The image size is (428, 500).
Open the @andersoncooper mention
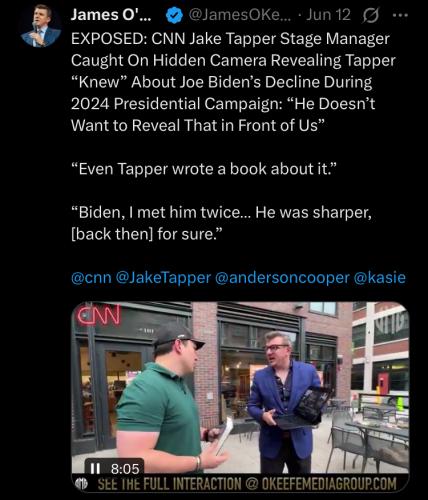coord(282,278)
